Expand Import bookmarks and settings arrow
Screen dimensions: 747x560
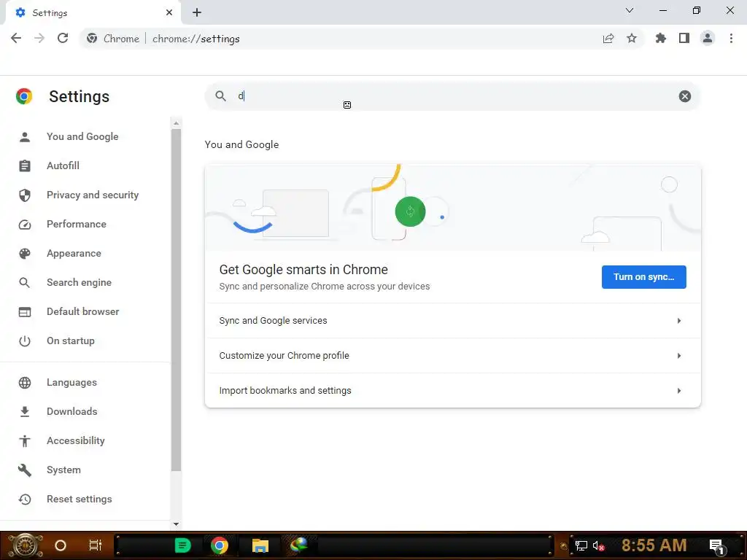[679, 391]
